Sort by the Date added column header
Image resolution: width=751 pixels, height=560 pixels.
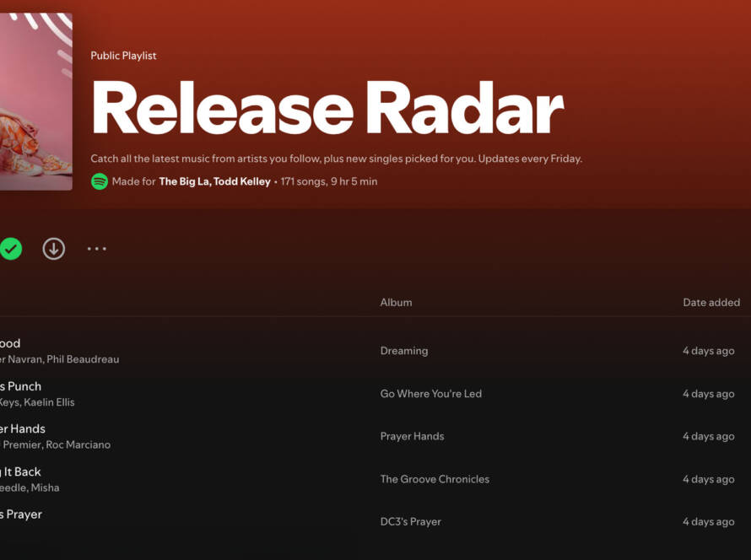pos(711,303)
